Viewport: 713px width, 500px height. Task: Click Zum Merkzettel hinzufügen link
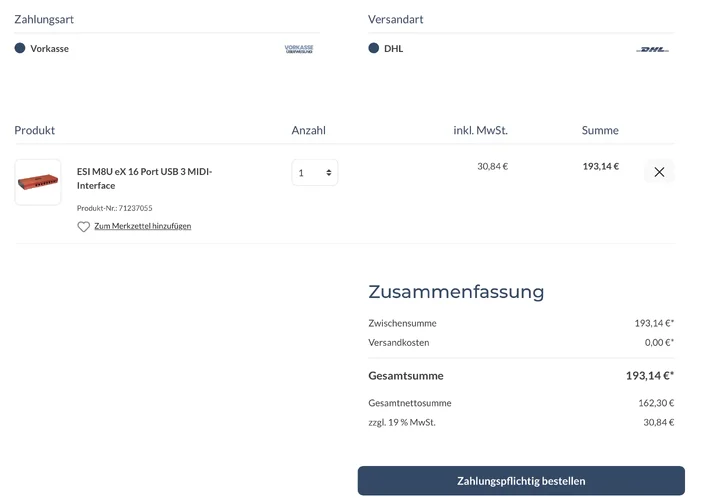pos(142,226)
